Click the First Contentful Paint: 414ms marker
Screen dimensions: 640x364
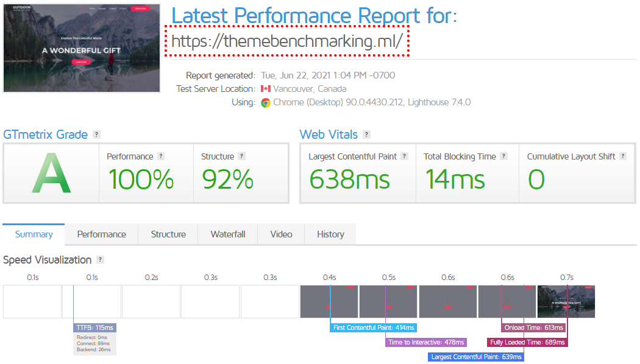pyautogui.click(x=374, y=327)
